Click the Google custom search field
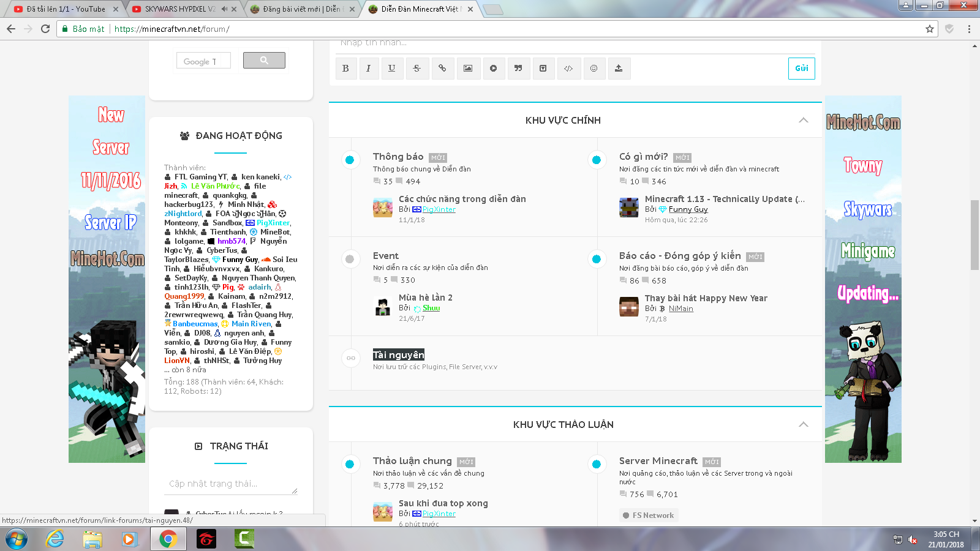The width and height of the screenshot is (980, 551). coord(203,61)
